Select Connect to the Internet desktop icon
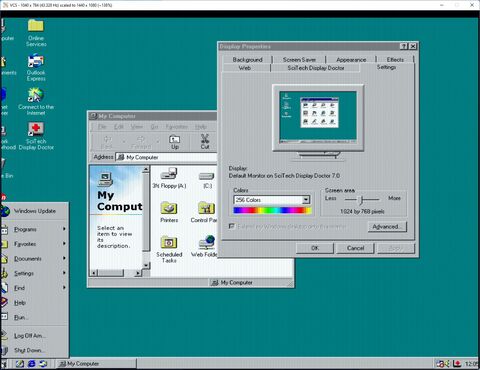 pyautogui.click(x=36, y=102)
